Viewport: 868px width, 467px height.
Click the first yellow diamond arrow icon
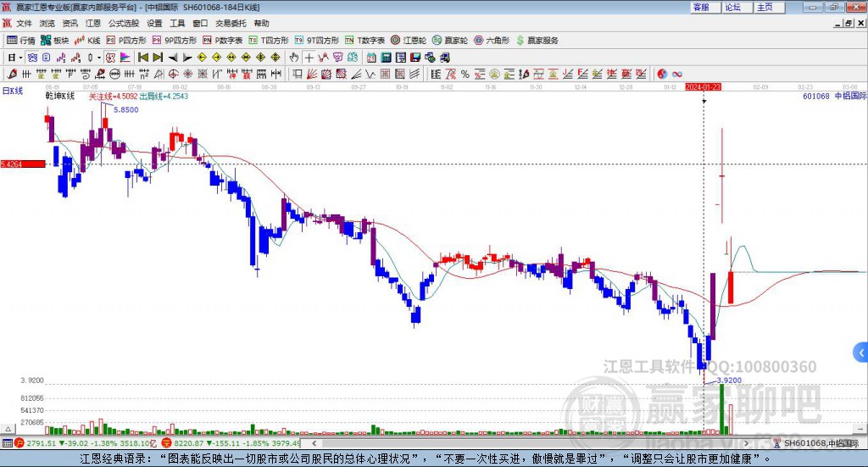[x=202, y=58]
